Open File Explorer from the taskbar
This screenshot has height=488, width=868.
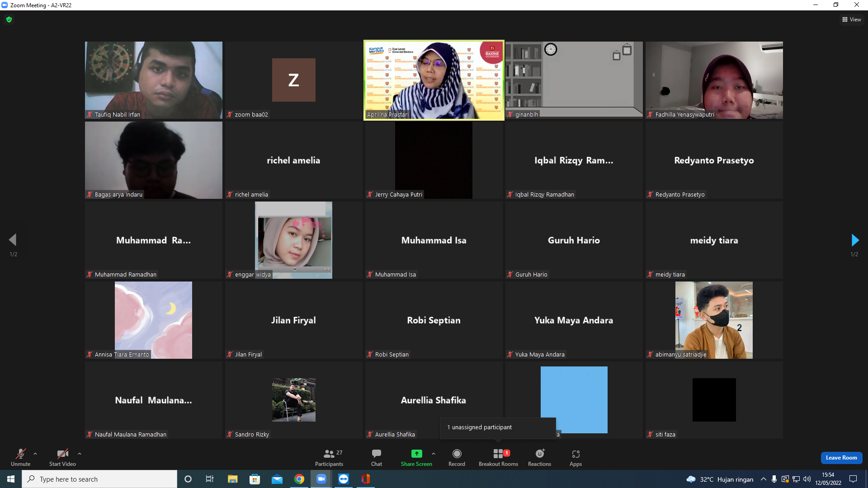pyautogui.click(x=232, y=479)
